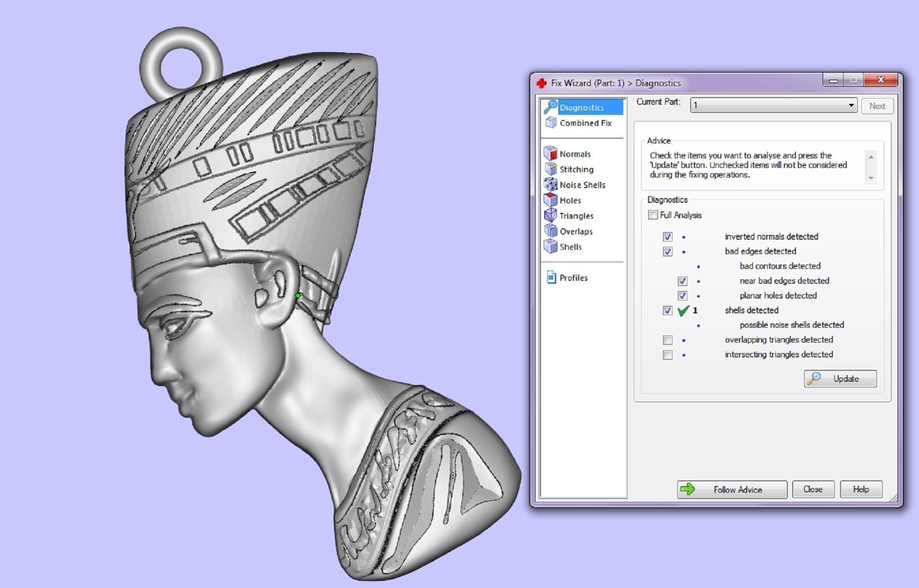Screen dimensions: 919x588
Task: Enable the Full Analysis checkbox
Action: 653,215
